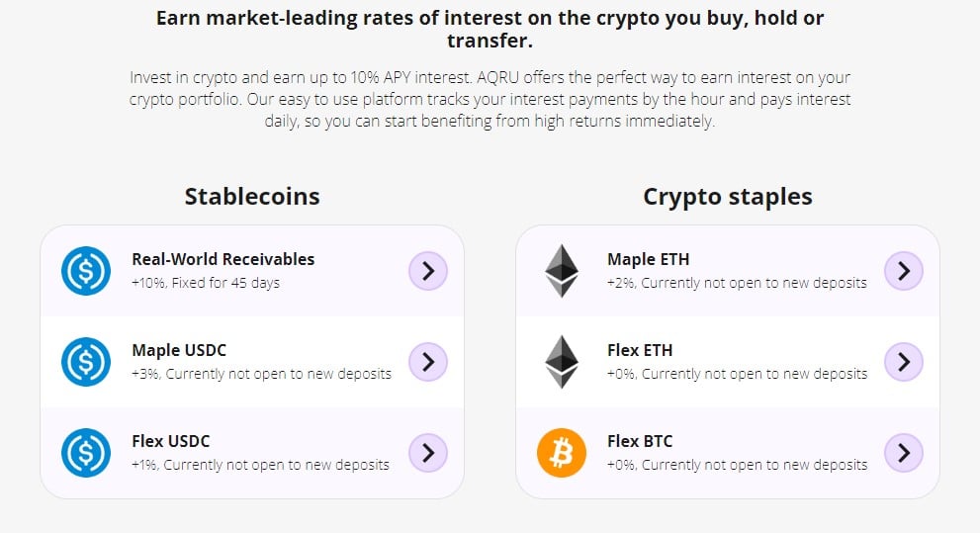Click the USDC coin icon for Real-World Receivables
The width and height of the screenshot is (980, 533).
pyautogui.click(x=86, y=271)
